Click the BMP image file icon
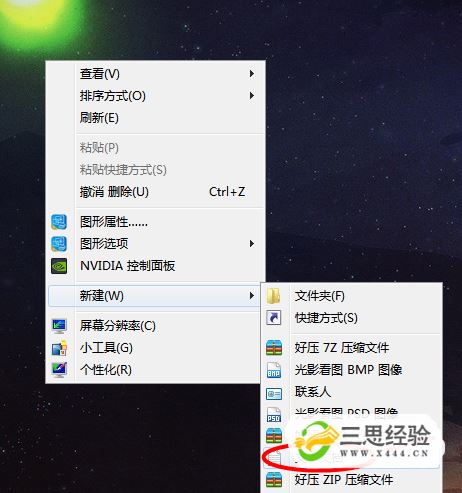 [274, 370]
